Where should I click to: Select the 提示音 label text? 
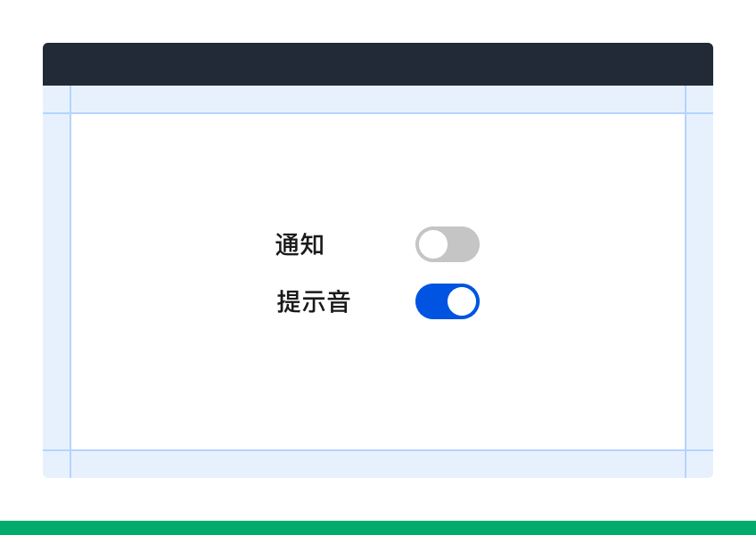(x=314, y=302)
